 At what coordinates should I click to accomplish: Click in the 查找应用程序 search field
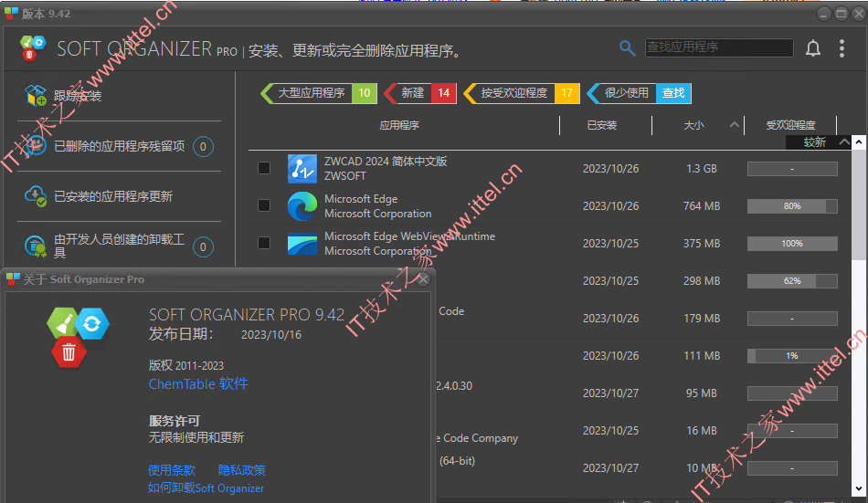[718, 47]
